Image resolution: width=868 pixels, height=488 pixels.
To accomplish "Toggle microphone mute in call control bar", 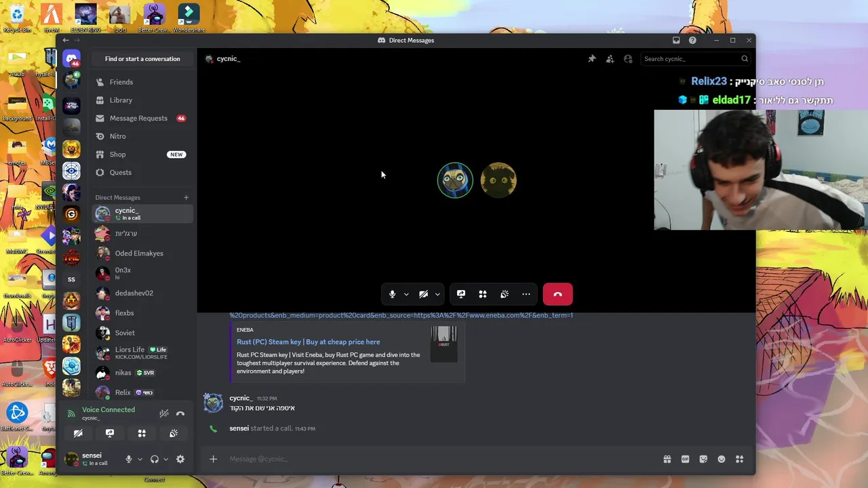I will [392, 294].
